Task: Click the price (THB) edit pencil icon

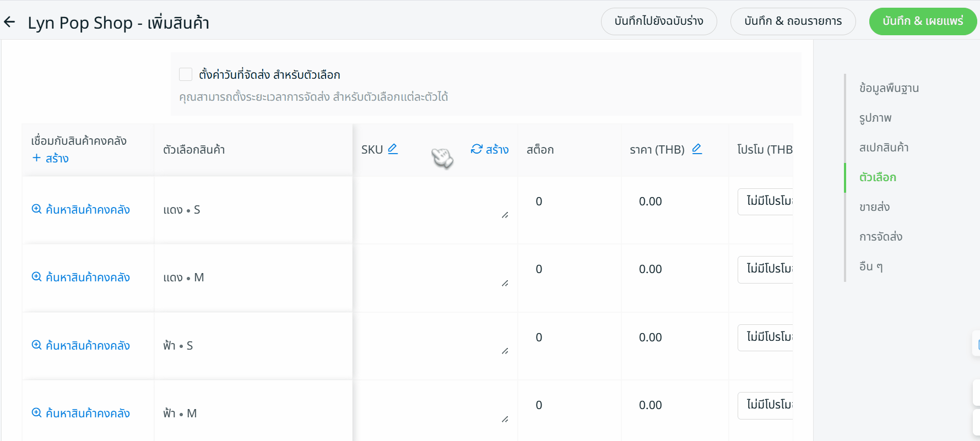Action: (x=697, y=149)
